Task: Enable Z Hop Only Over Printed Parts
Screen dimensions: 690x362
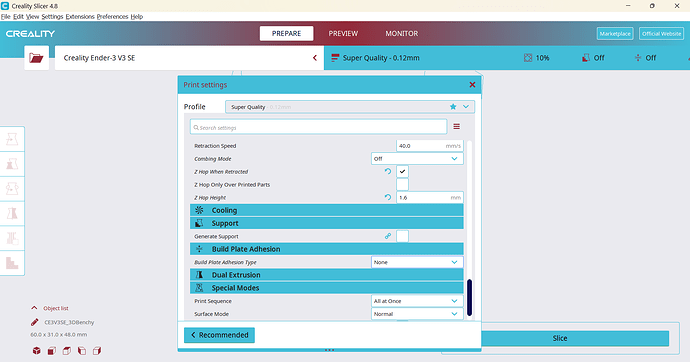Action: (402, 184)
